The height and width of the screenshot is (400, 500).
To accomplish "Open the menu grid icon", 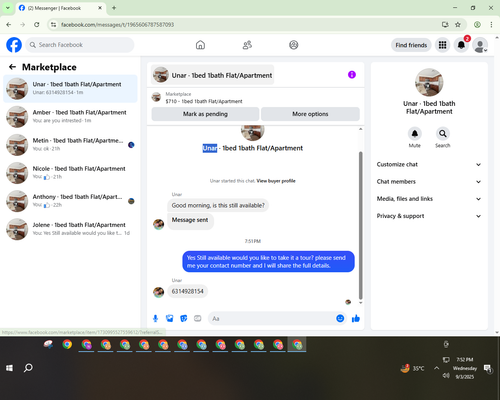I will pyautogui.click(x=442, y=45).
